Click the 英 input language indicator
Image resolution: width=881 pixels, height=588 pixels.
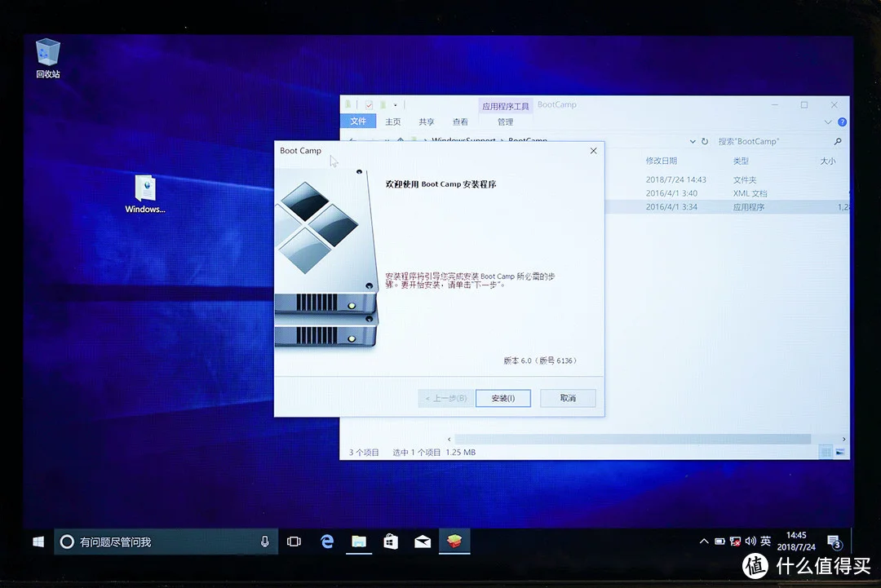[x=765, y=542]
